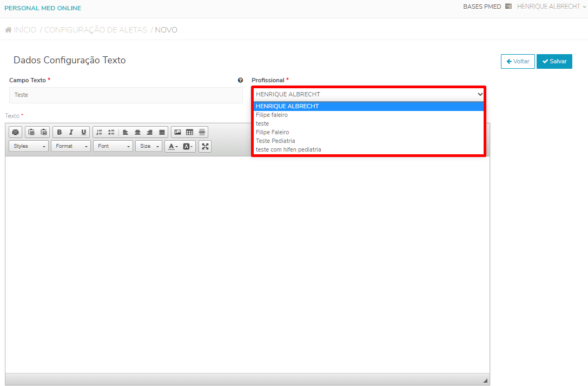The image size is (588, 386).
Task: Open the Font dropdown
Action: (113, 146)
